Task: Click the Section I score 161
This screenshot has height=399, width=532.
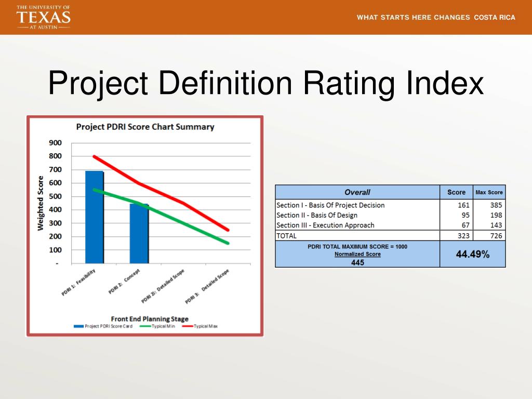Action: click(463, 205)
